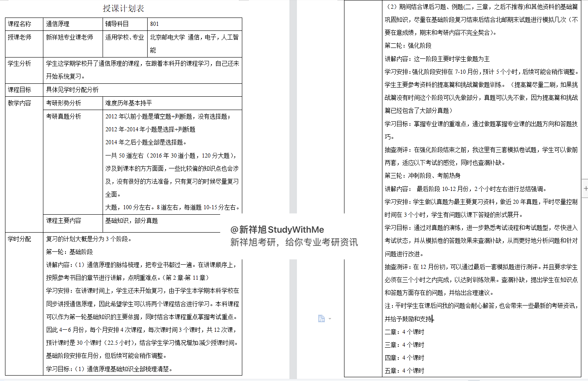
Task: Click the line 复习的计划大概是分为3个阶段
Action: coord(89,239)
